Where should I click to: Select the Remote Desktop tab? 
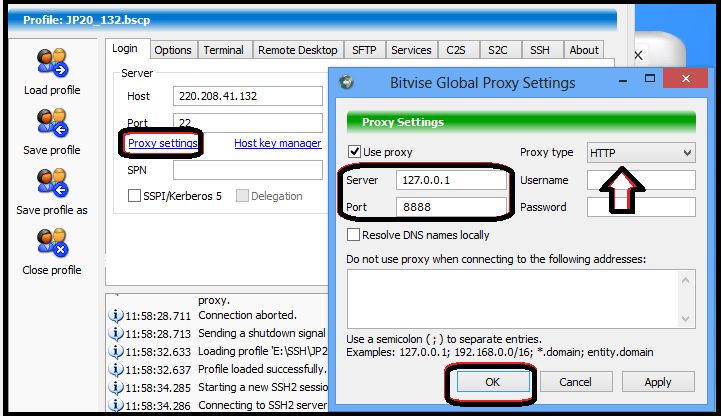(x=298, y=50)
